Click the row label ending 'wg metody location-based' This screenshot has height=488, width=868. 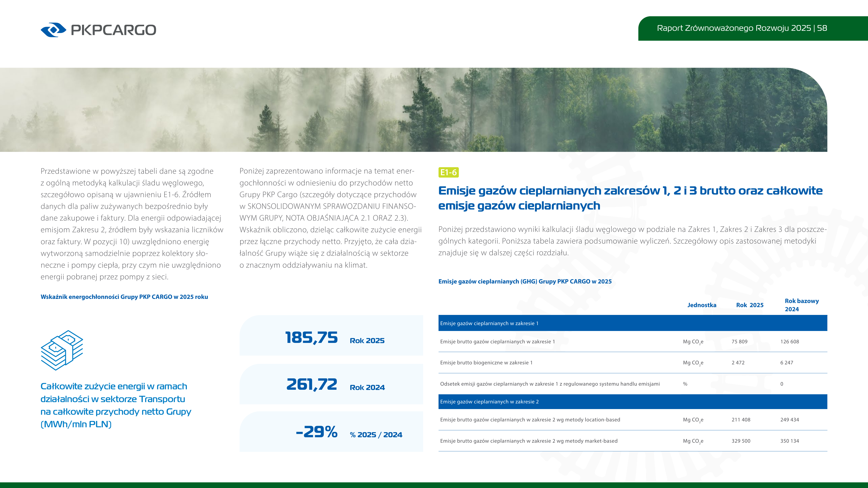coord(530,420)
